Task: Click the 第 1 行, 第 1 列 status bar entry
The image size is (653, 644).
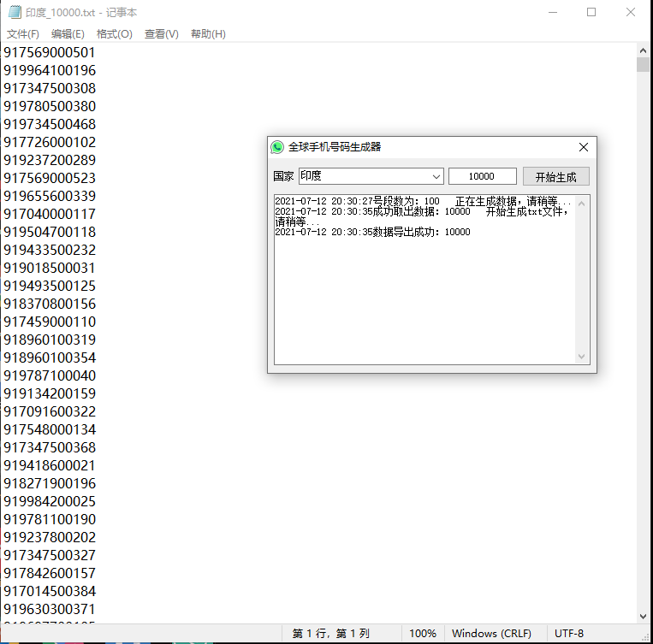Action: 330,634
